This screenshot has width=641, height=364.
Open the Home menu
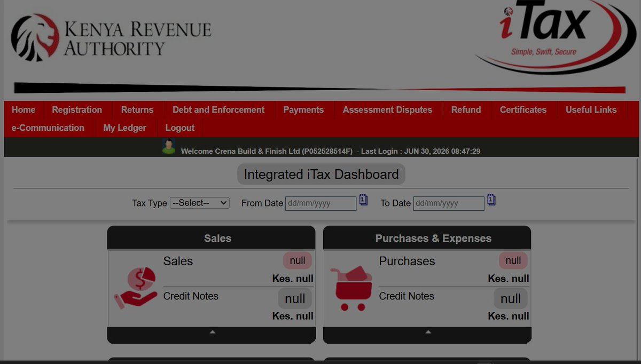24,110
